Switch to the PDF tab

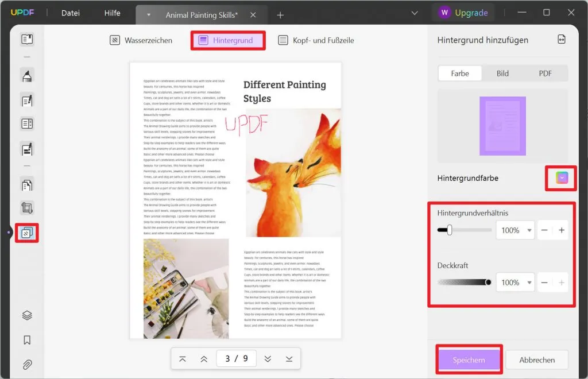pyautogui.click(x=544, y=74)
